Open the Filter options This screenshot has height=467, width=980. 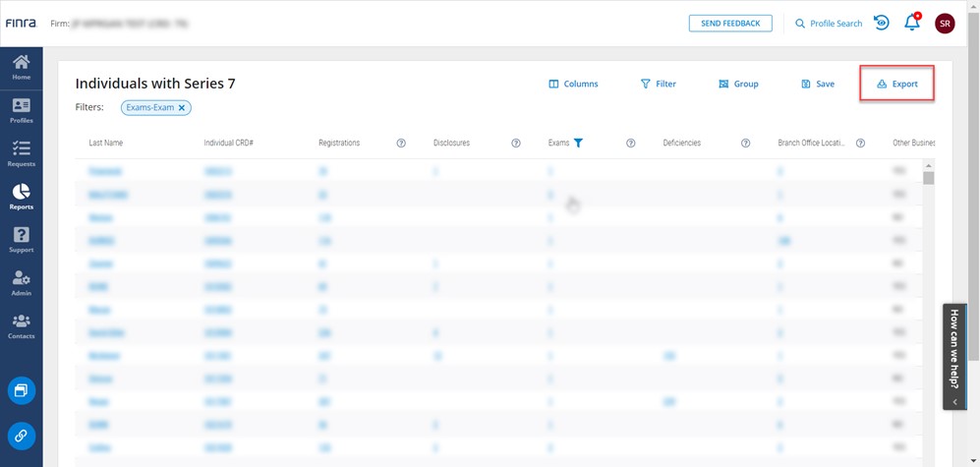pyautogui.click(x=658, y=84)
